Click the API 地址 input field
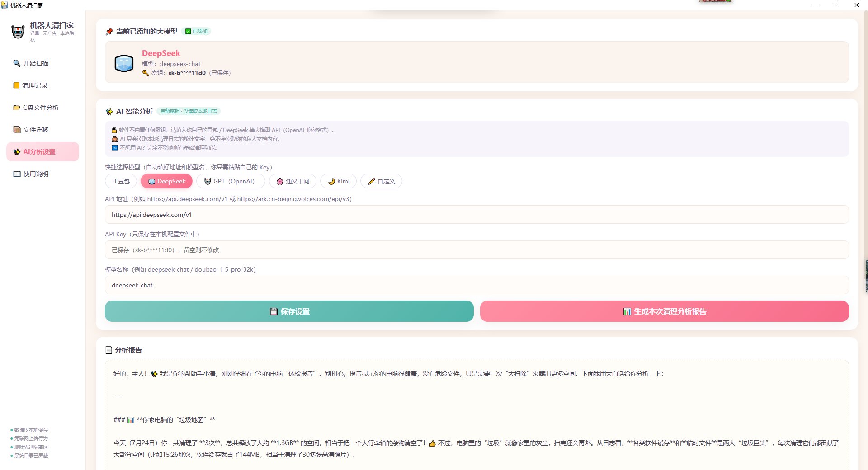The width and height of the screenshot is (868, 470). [476, 215]
